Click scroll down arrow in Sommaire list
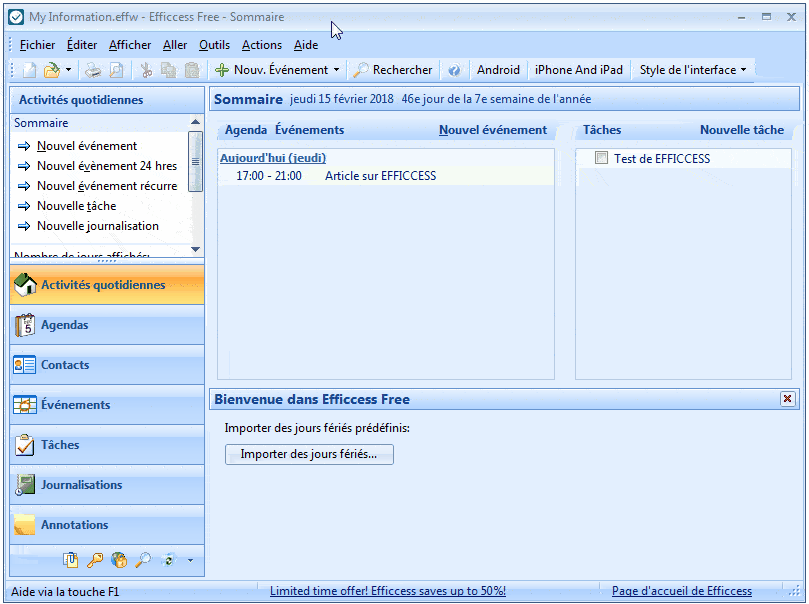Screen dimensions: 809x604 196,249
